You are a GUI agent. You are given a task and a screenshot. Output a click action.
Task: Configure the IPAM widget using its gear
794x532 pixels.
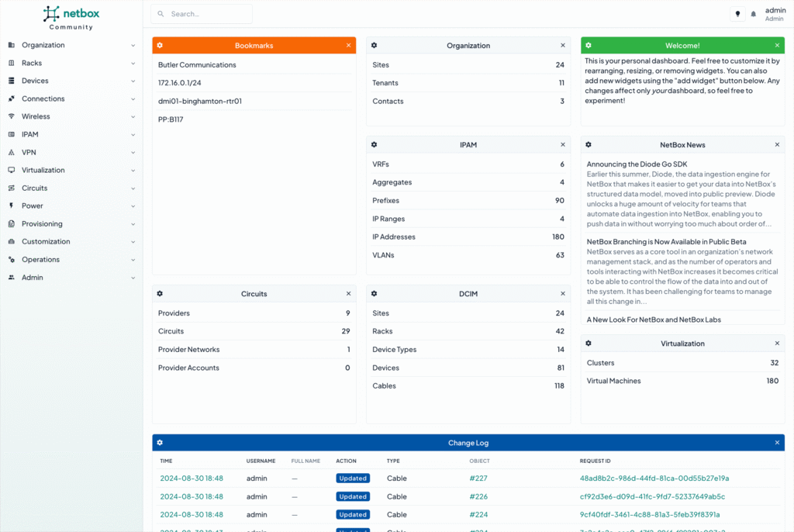point(374,144)
